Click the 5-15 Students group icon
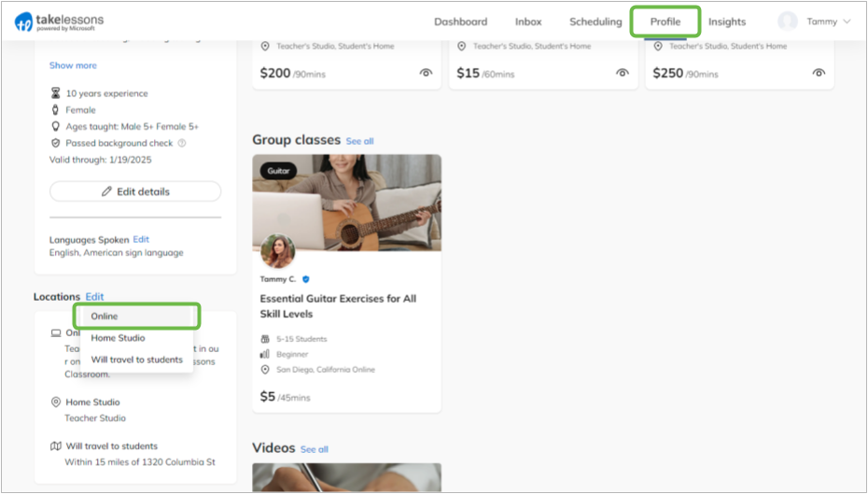This screenshot has height=494, width=868. tap(265, 339)
